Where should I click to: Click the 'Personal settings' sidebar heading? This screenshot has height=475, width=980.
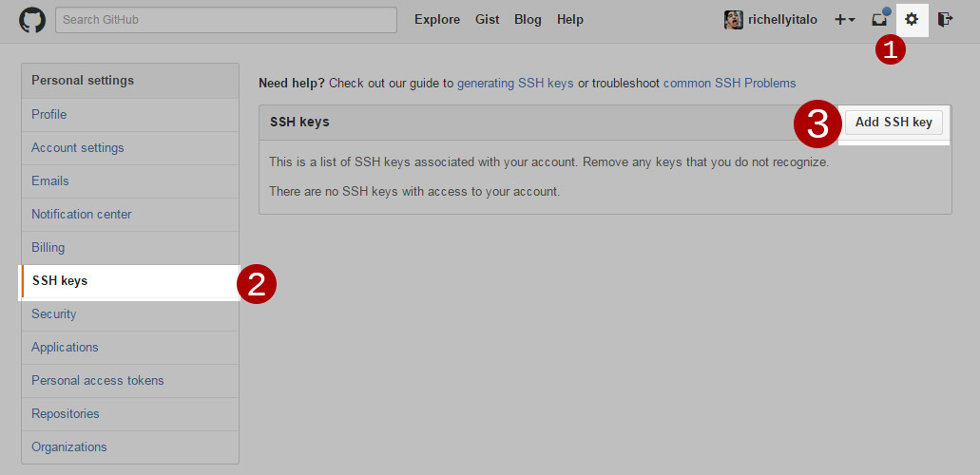[83, 81]
